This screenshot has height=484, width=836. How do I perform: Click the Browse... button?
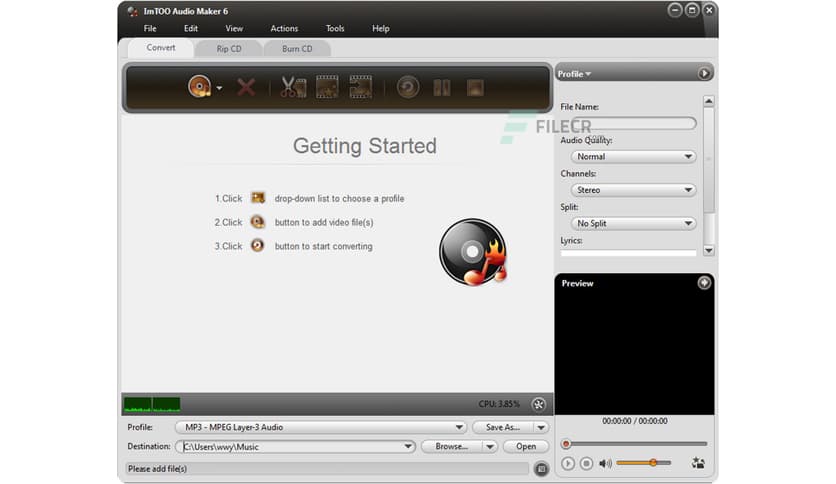tap(452, 446)
